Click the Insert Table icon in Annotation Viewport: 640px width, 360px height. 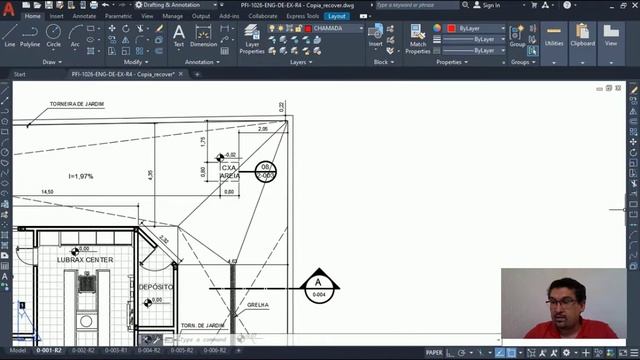click(x=224, y=51)
